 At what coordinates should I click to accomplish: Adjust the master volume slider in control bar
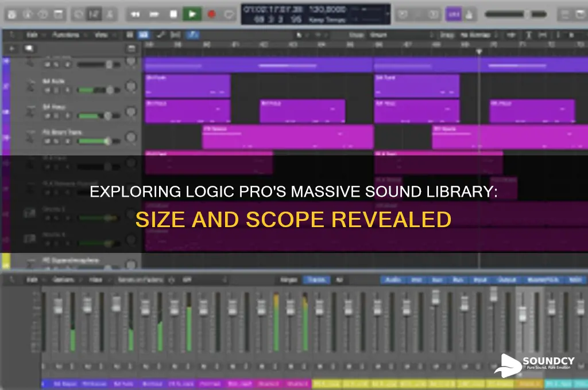click(x=515, y=14)
